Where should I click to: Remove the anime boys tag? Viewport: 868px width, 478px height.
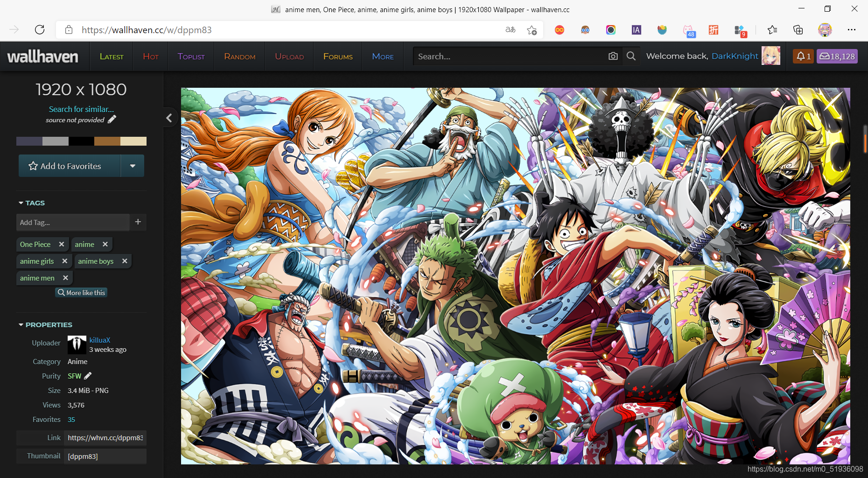pyautogui.click(x=125, y=261)
